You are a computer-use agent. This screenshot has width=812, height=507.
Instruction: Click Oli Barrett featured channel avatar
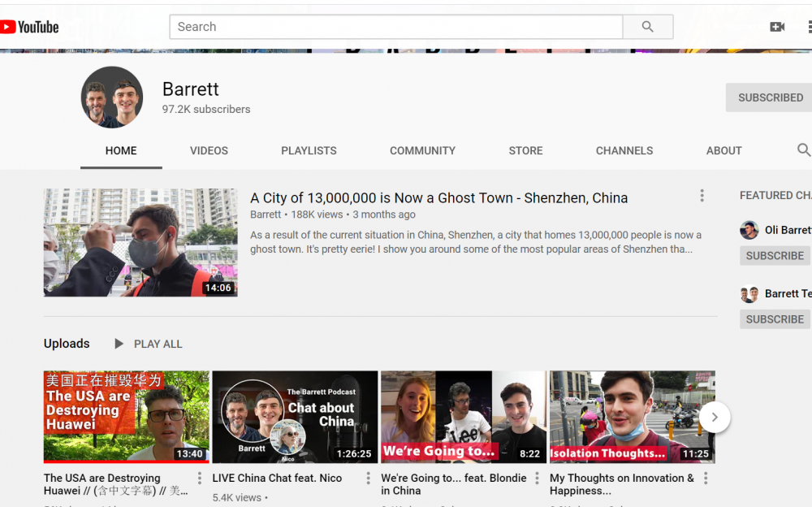coord(749,230)
